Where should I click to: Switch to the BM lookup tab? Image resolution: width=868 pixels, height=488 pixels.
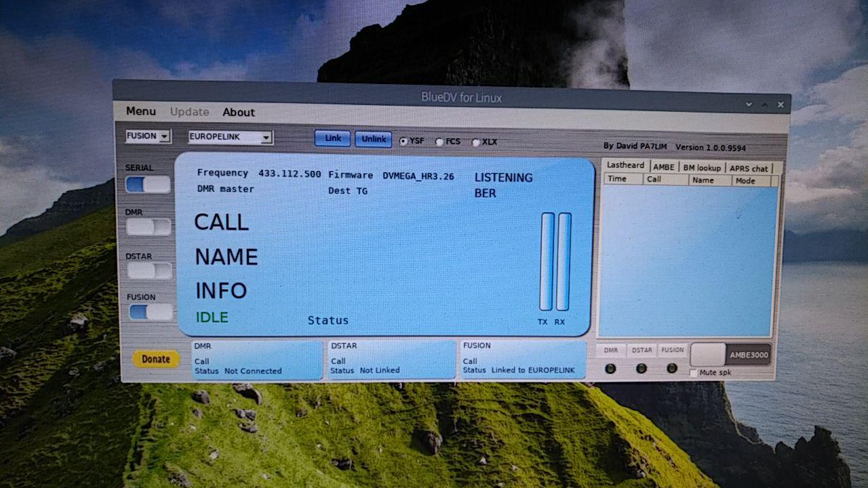pos(703,167)
